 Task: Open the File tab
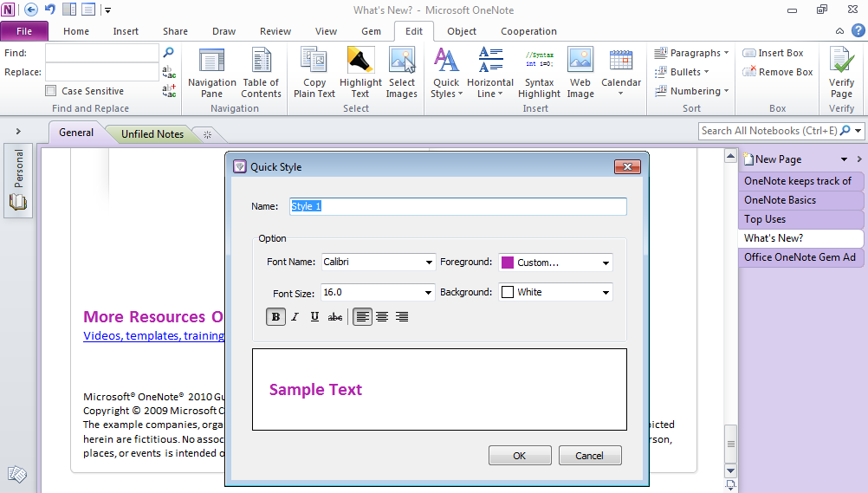pyautogui.click(x=24, y=31)
